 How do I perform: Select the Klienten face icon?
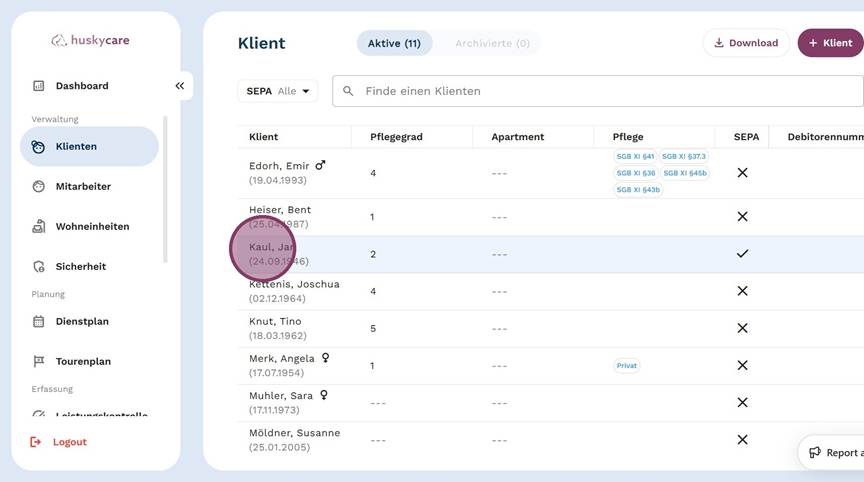38,147
